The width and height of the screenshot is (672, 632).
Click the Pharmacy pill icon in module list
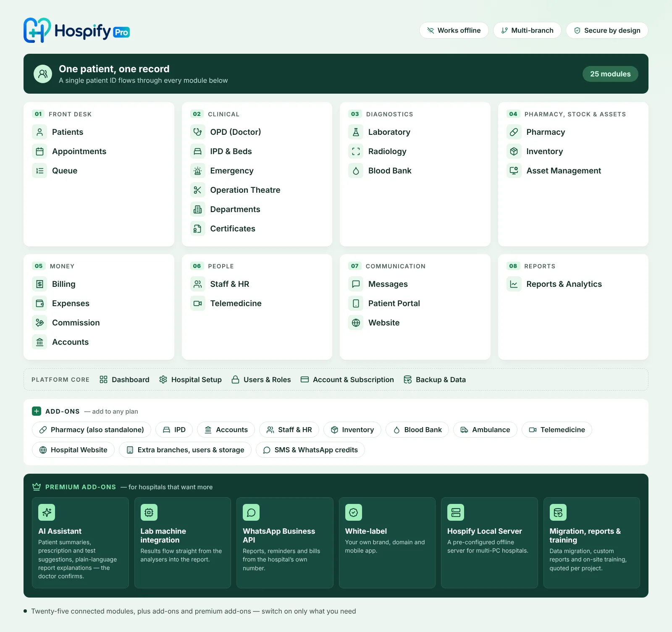pos(514,132)
